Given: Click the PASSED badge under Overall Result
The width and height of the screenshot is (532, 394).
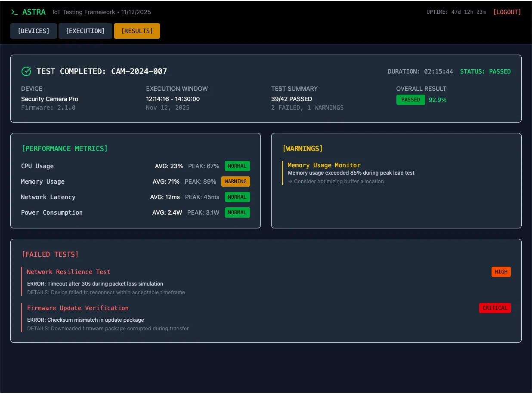Looking at the screenshot, I should click(411, 100).
